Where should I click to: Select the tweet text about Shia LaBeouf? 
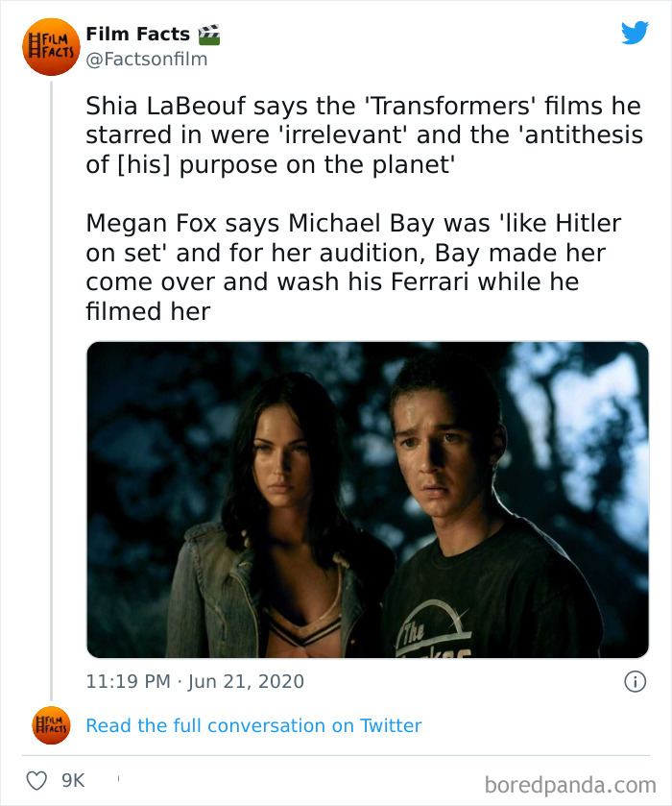tap(365, 134)
